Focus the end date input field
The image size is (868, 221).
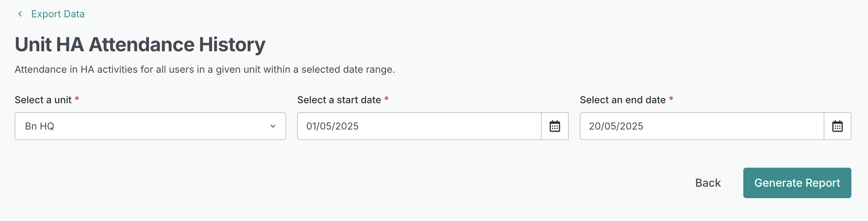coord(702,126)
